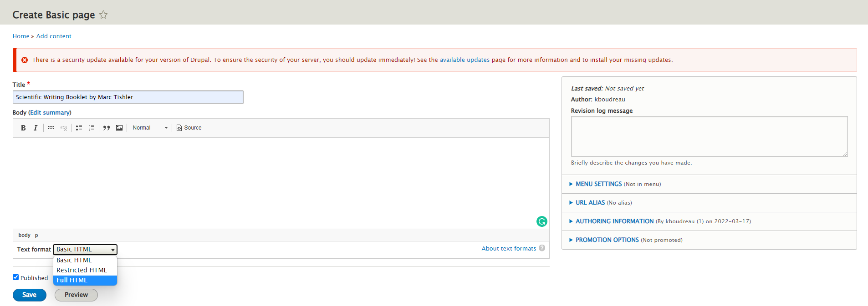The width and height of the screenshot is (868, 306).
Task: Click the Edit summary link
Action: 50,113
